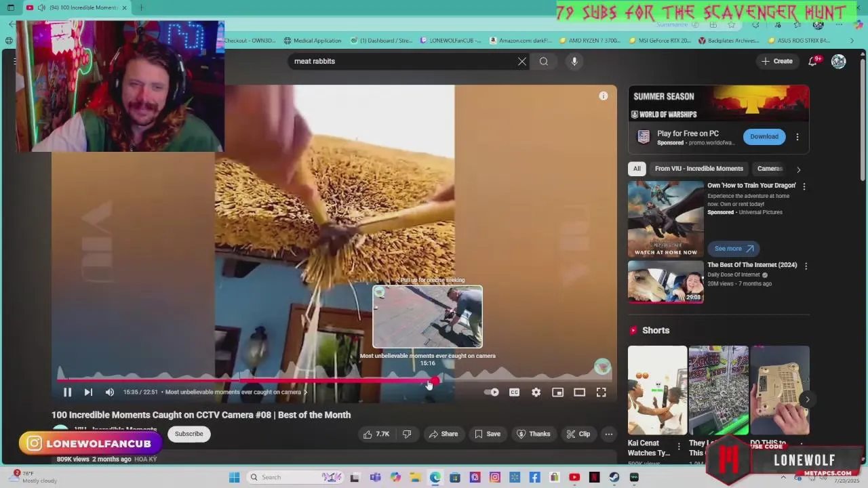Open Instagram from the taskbar
Viewport: 868px width, 488px height.
495,477
